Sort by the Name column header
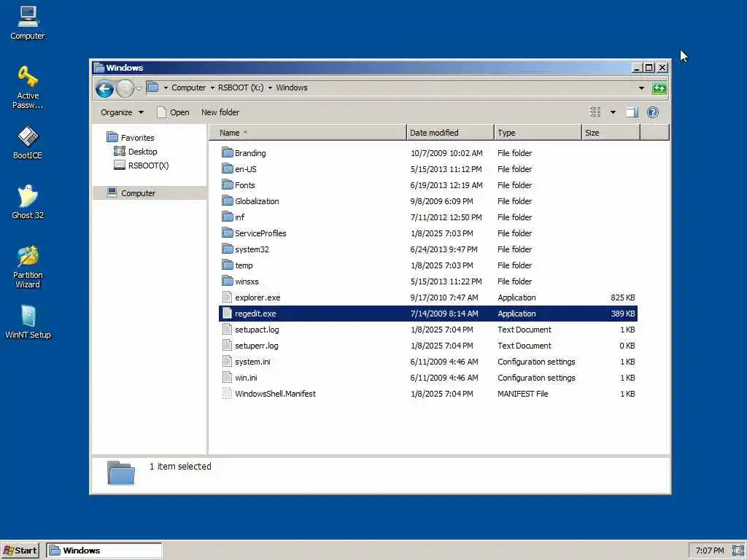 (x=308, y=133)
